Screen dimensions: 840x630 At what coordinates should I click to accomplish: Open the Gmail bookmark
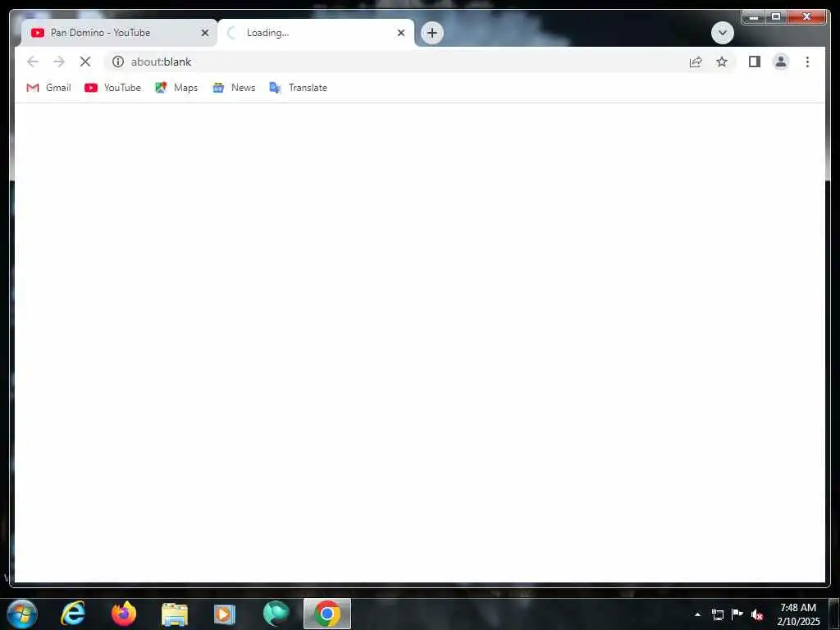(48, 87)
